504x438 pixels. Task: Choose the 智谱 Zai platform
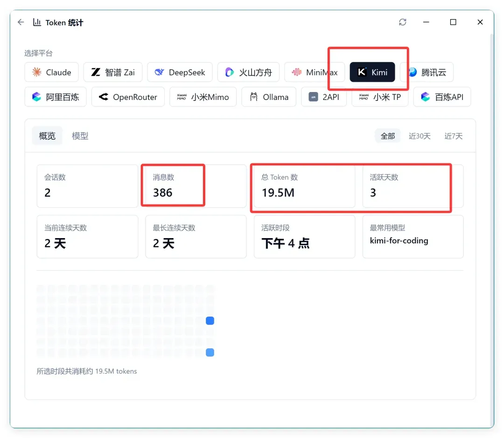pos(113,72)
